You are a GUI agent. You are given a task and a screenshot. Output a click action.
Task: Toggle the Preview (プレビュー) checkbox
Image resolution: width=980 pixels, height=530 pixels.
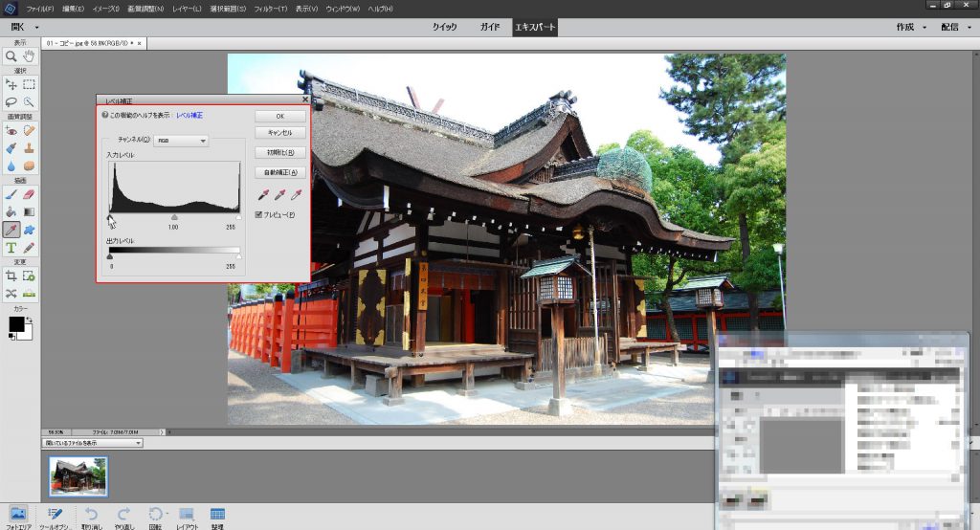pyautogui.click(x=259, y=214)
